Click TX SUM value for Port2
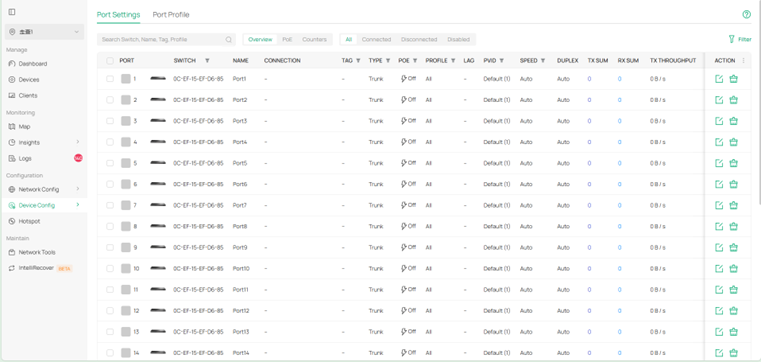The width and height of the screenshot is (761, 362). point(589,100)
